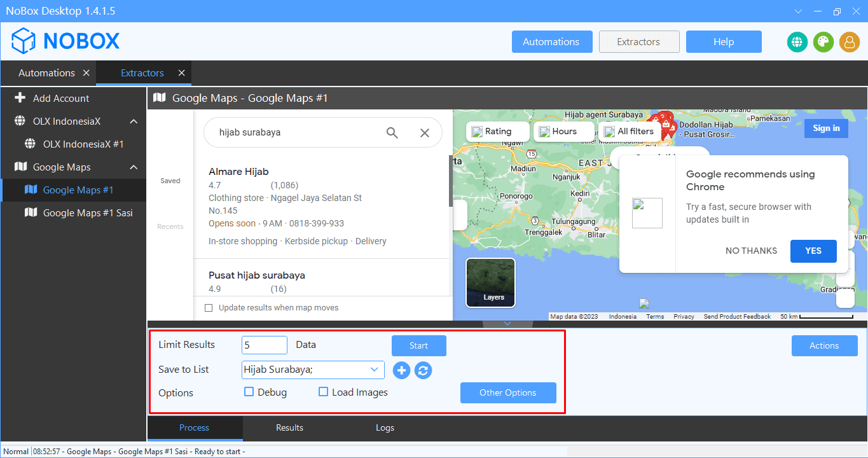
Task: Click the Other Options button
Action: (507, 392)
